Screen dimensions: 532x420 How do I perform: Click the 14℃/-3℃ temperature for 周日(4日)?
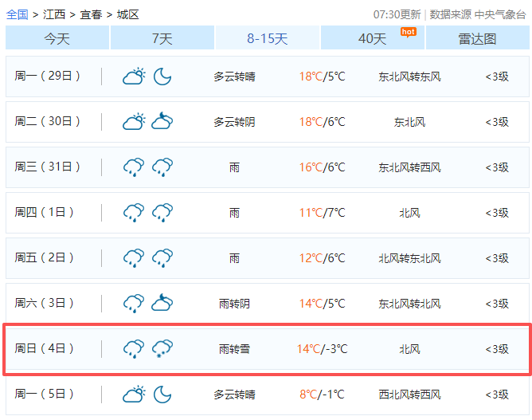(x=322, y=349)
